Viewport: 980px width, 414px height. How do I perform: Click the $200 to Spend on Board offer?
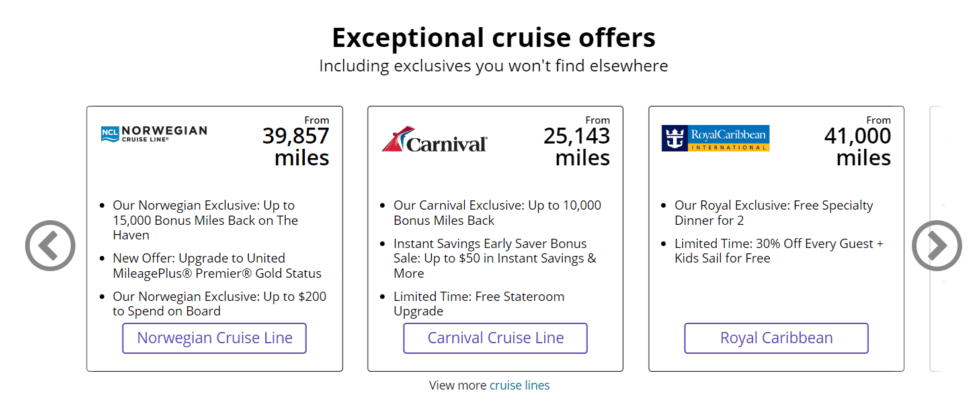coord(220,304)
